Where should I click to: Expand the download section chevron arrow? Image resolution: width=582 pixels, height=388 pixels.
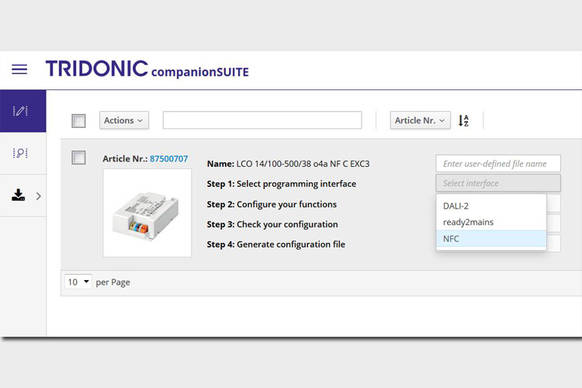point(39,196)
